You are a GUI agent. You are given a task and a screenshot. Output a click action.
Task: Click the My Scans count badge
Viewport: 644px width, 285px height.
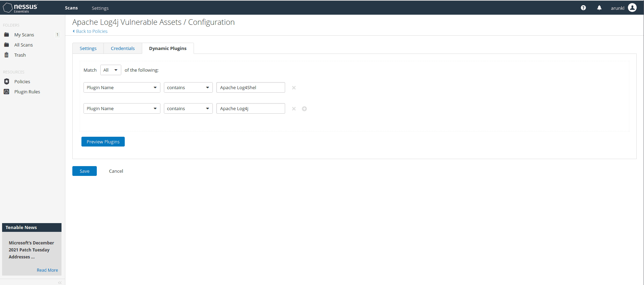[x=58, y=35]
